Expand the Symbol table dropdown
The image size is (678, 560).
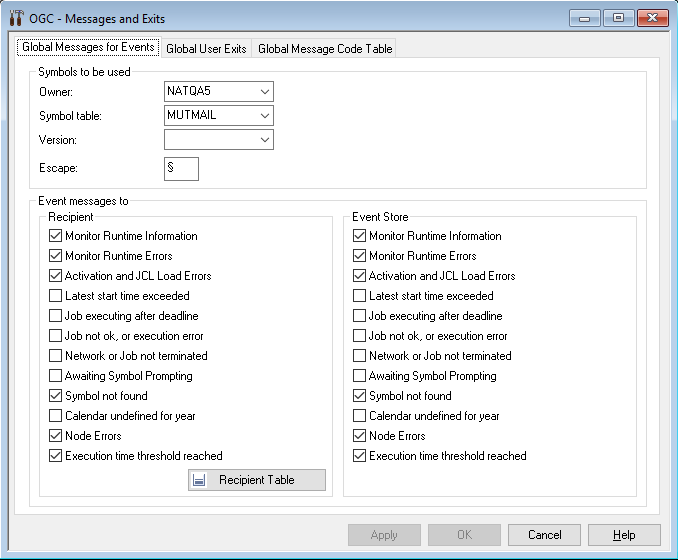(264, 116)
